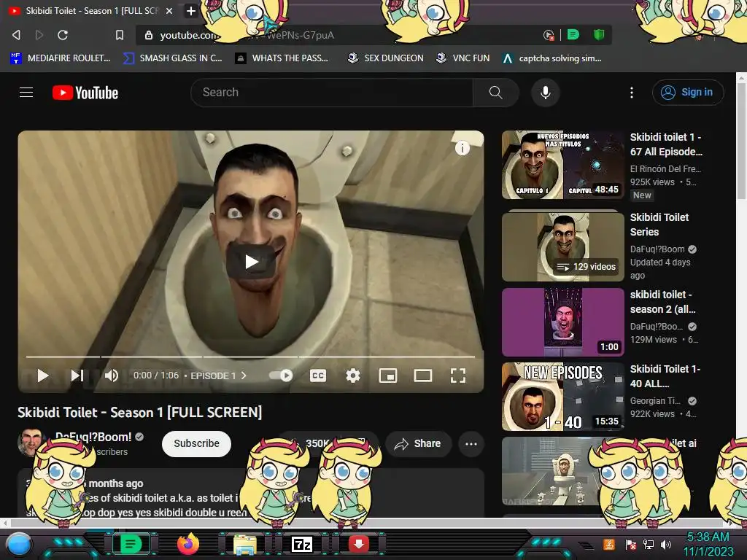The image size is (747, 560).
Task: Click Skibidi Toilet Series title
Action: click(x=659, y=225)
